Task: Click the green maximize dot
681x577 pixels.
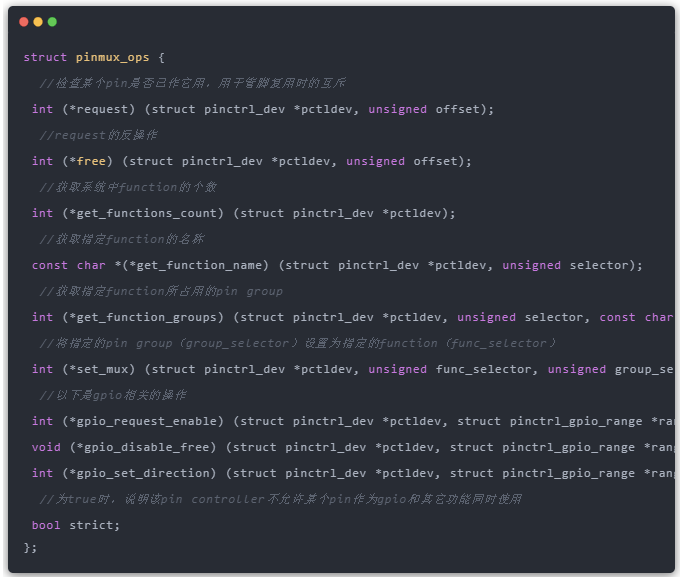Action: (x=52, y=21)
